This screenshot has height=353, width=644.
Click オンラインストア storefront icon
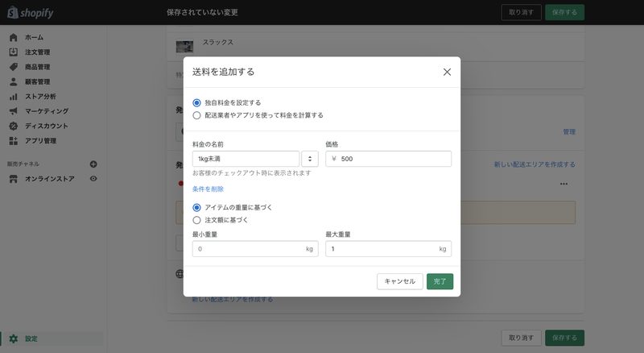click(13, 179)
